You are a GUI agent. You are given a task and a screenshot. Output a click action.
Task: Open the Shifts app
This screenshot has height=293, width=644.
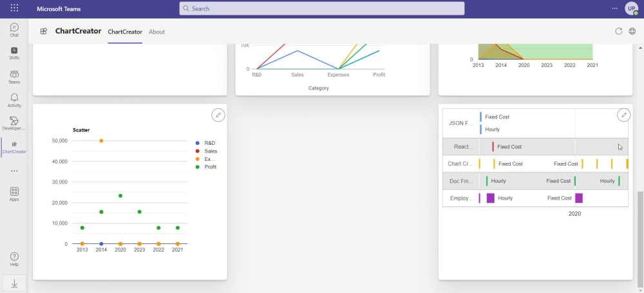click(x=14, y=53)
